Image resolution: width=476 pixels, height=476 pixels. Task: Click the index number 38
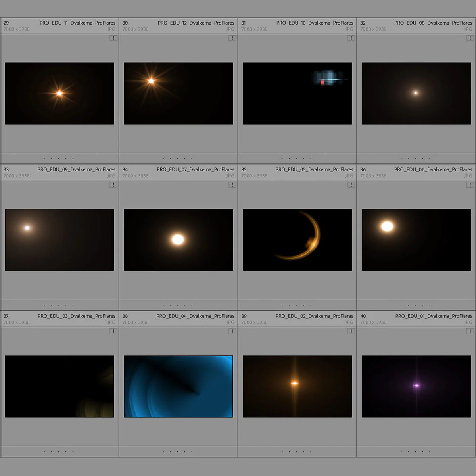pos(125,316)
